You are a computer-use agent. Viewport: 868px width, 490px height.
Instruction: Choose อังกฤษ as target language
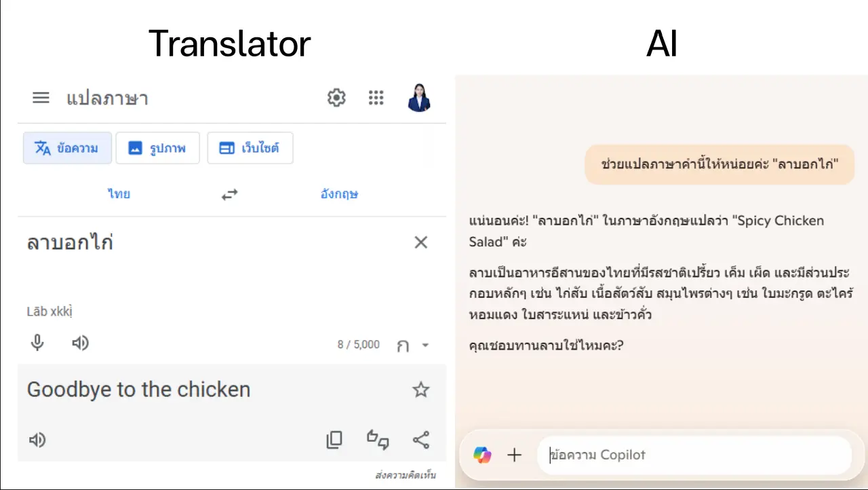click(x=339, y=194)
